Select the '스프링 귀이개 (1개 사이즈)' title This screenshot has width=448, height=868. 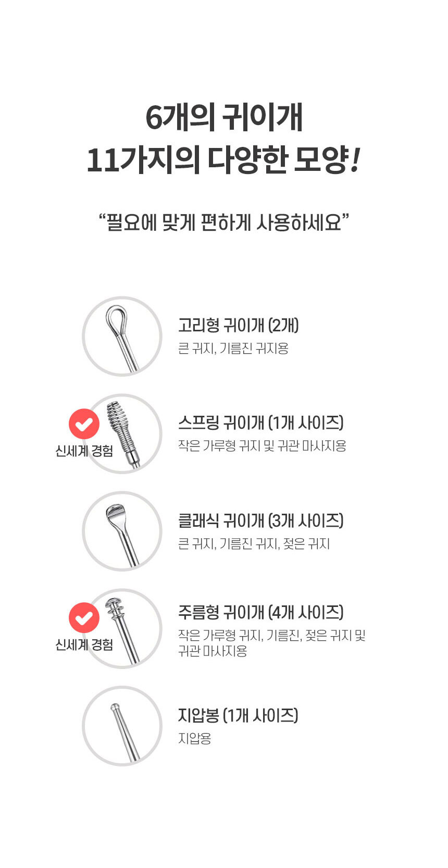pyautogui.click(x=260, y=423)
